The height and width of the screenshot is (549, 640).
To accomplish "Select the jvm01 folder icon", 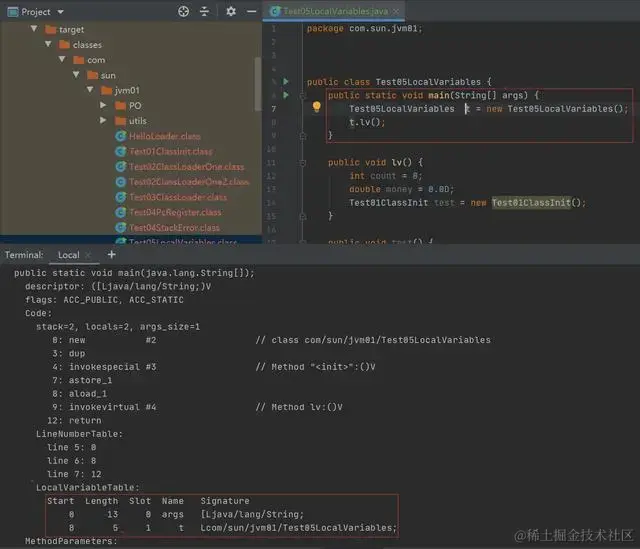I will [107, 90].
